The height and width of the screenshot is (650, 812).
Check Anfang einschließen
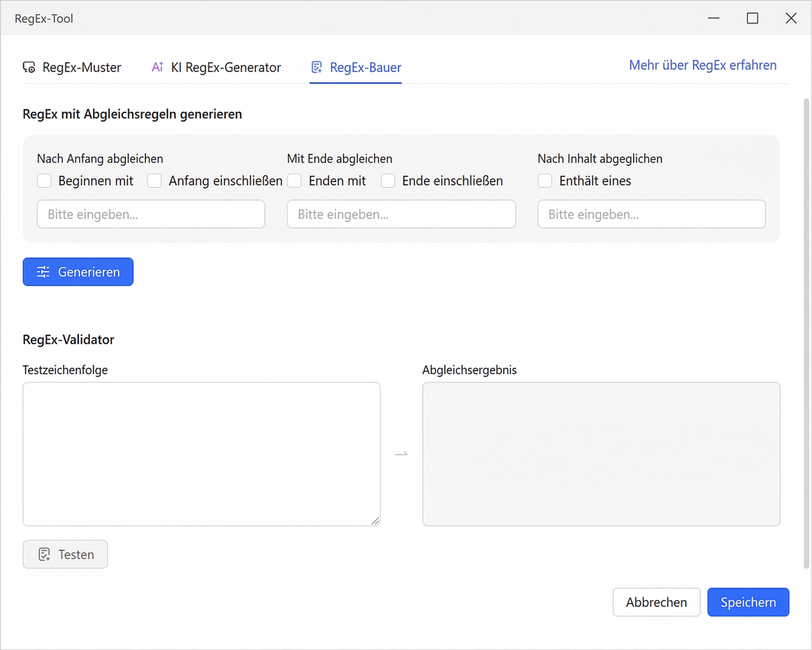[x=154, y=181]
